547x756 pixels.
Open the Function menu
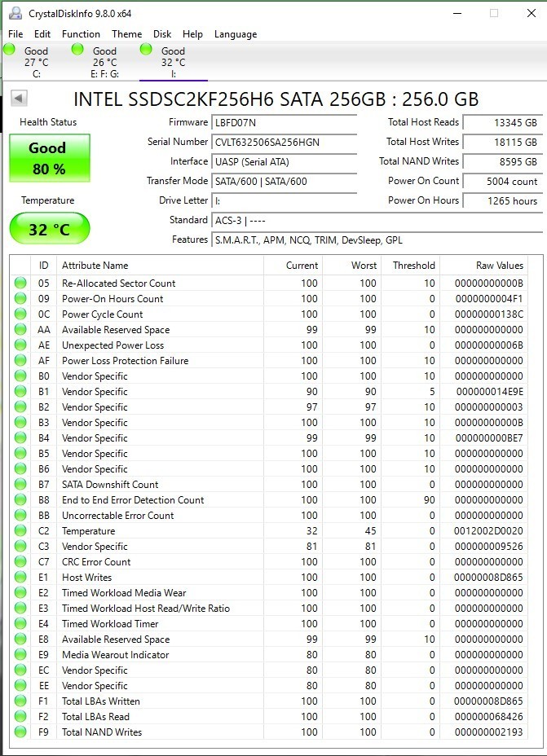[x=81, y=33]
